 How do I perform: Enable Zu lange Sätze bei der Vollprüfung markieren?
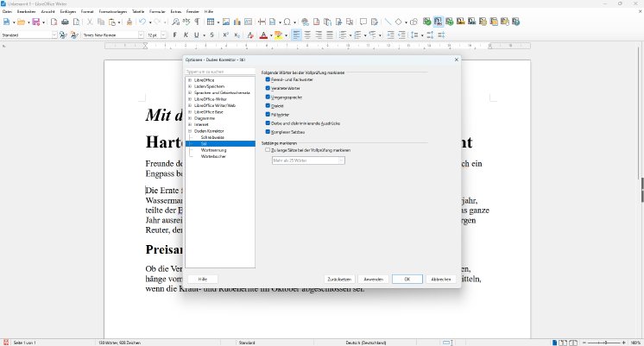click(268, 150)
